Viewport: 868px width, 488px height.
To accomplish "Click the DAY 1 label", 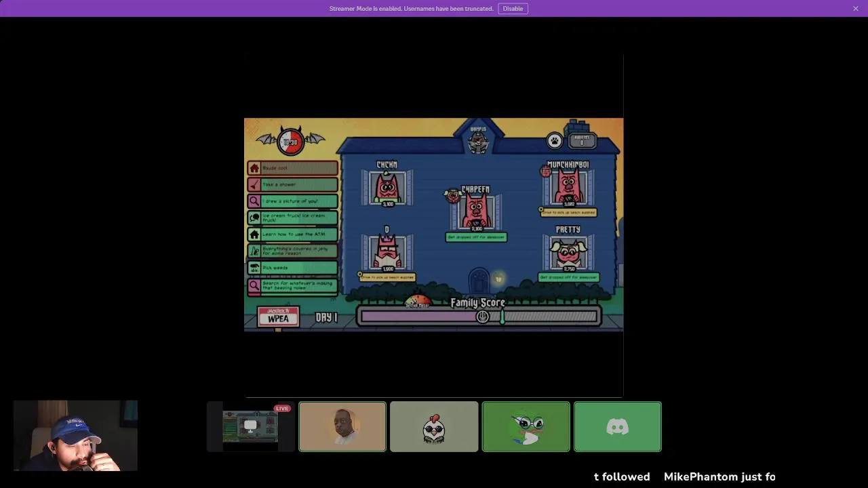I will click(x=326, y=317).
